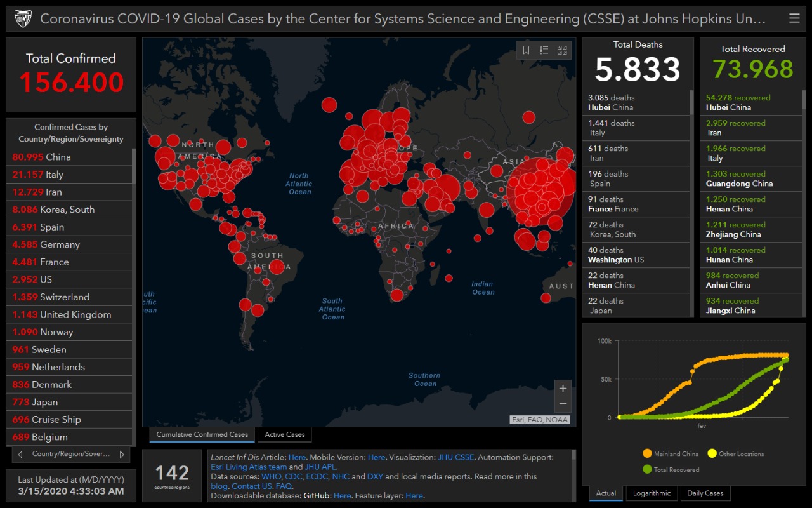Open the NHC data source link
The height and width of the screenshot is (508, 812).
click(341, 476)
